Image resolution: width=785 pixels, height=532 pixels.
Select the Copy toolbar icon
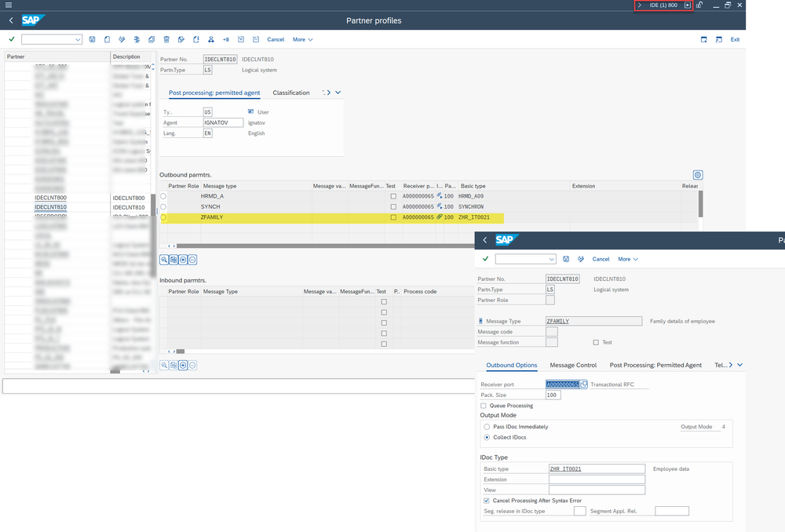151,39
